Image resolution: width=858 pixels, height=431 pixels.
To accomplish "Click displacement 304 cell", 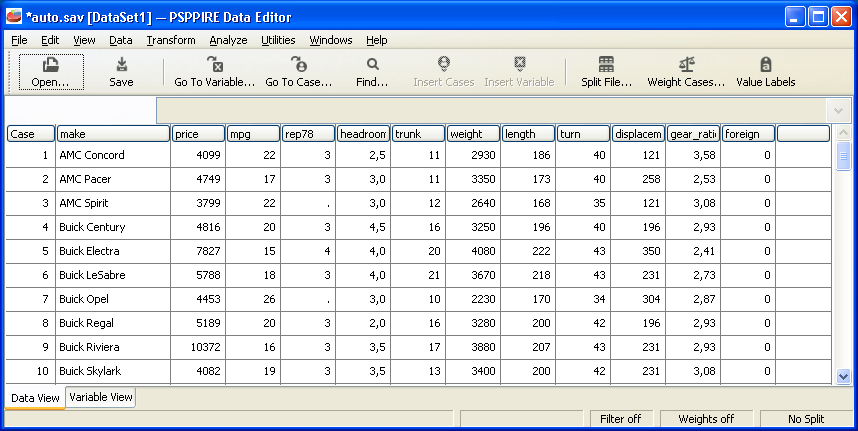I will click(639, 299).
